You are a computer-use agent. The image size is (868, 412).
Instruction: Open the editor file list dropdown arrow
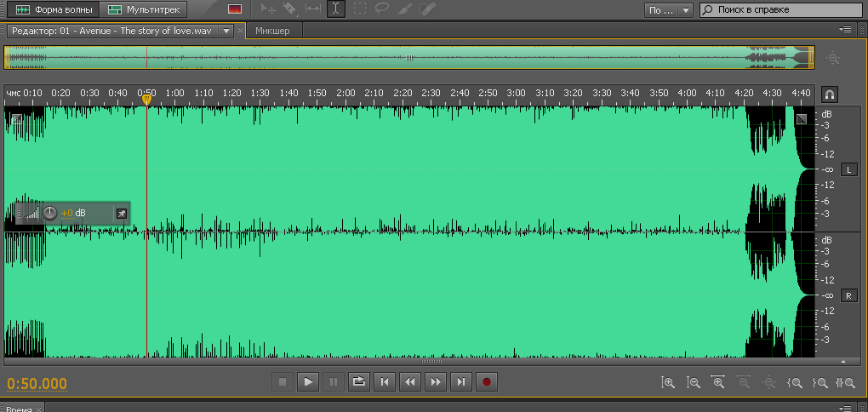coord(226,31)
